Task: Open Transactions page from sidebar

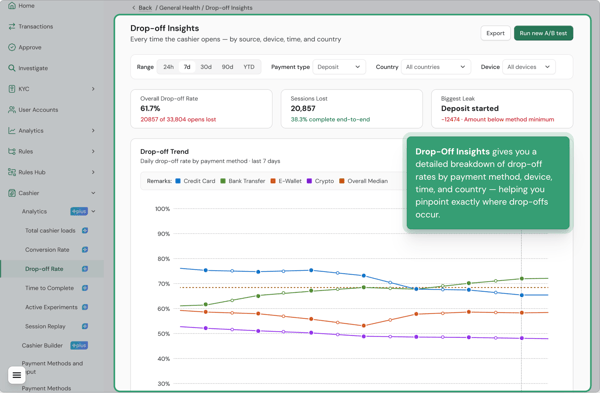Action: [36, 26]
